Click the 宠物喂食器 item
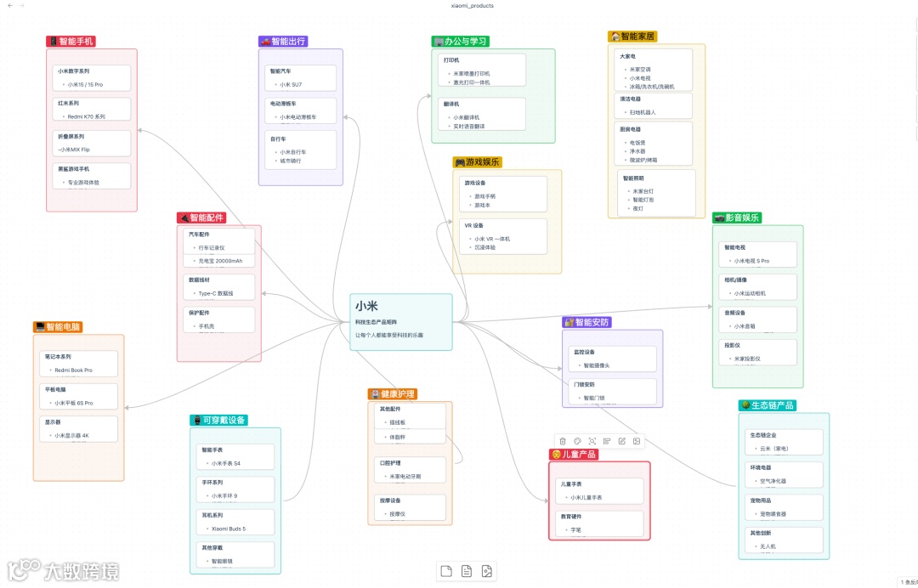The width and height of the screenshot is (918, 588). click(773, 514)
